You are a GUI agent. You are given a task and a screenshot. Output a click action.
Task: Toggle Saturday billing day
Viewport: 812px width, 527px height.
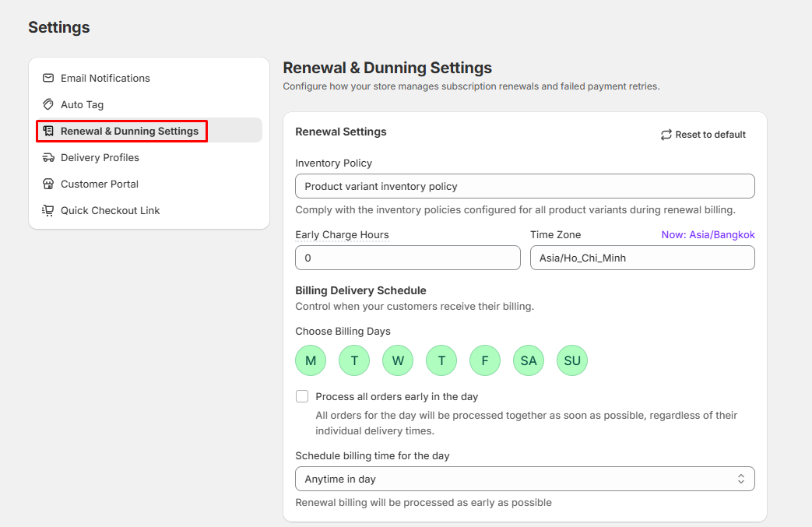[529, 360]
